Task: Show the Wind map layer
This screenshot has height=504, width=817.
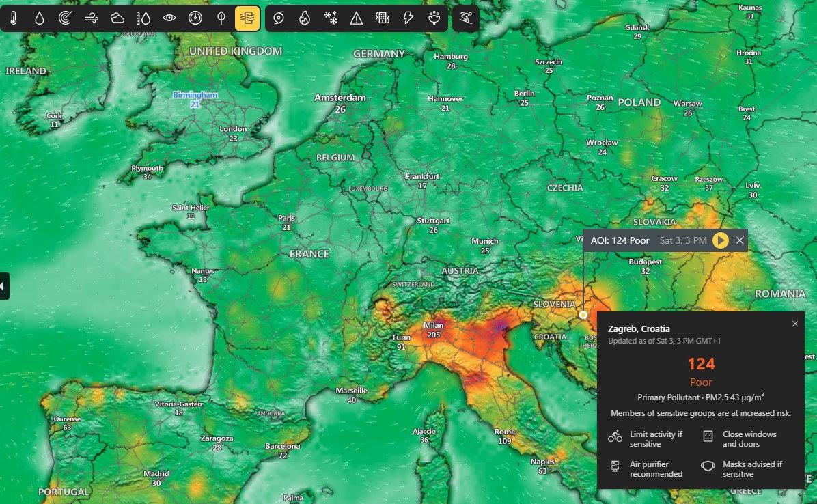Action: point(92,18)
